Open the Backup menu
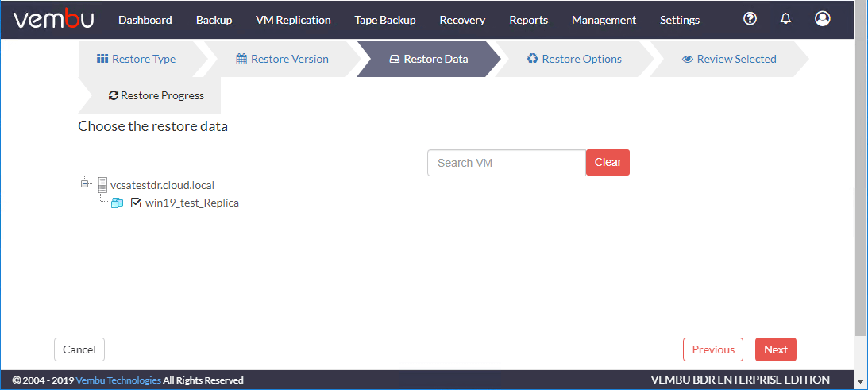868x390 pixels. (214, 20)
